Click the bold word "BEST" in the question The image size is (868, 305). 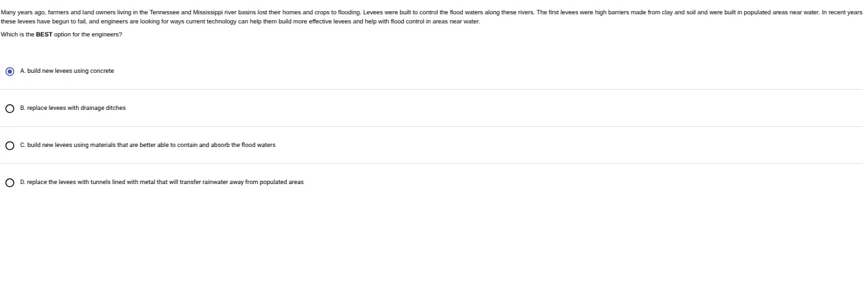pos(44,34)
